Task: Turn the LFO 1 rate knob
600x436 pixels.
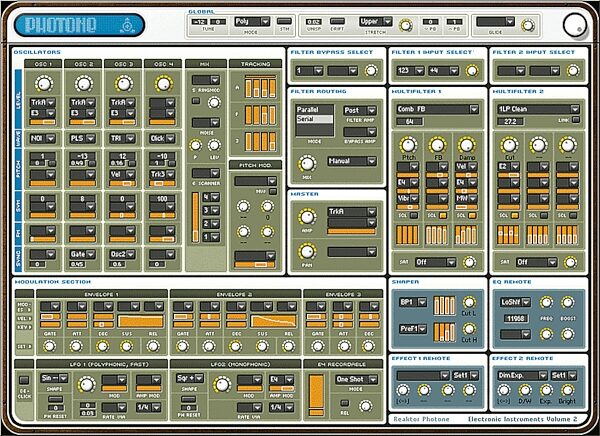Action: point(86,384)
